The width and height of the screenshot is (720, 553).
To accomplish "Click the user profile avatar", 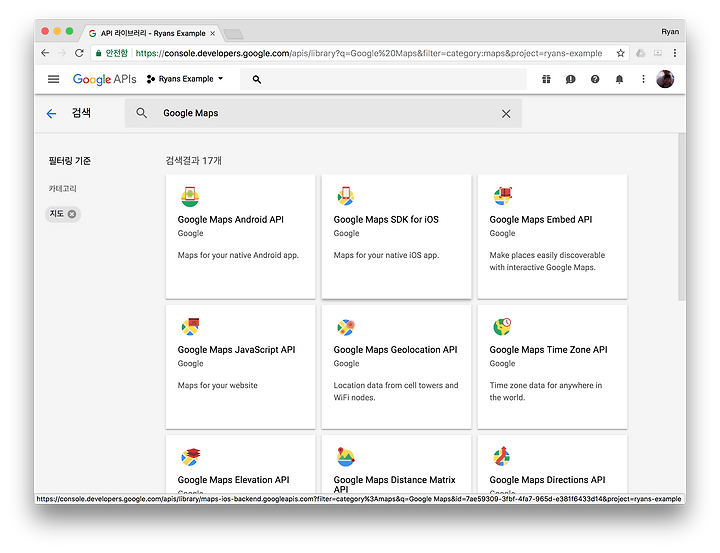I will click(665, 79).
